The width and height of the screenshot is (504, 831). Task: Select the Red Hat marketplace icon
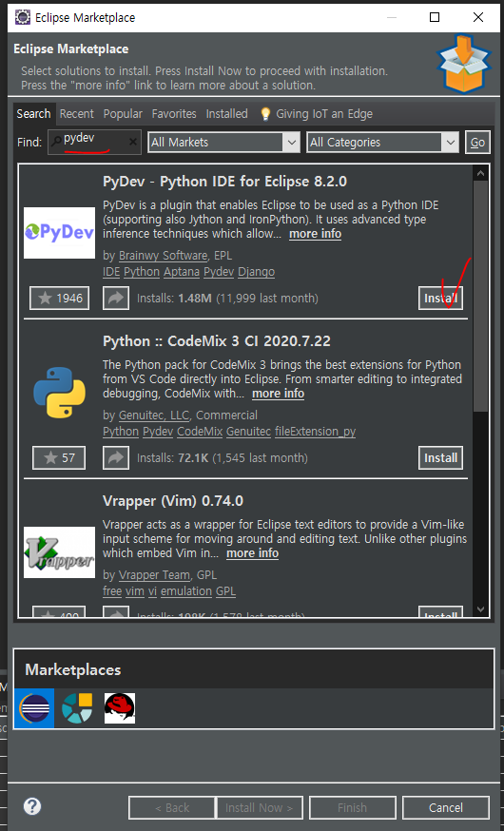(119, 708)
